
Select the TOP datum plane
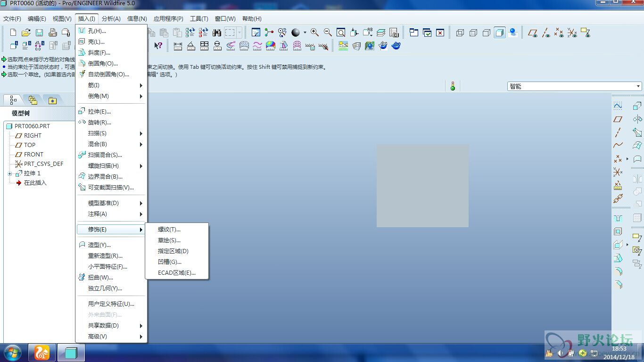click(30, 145)
